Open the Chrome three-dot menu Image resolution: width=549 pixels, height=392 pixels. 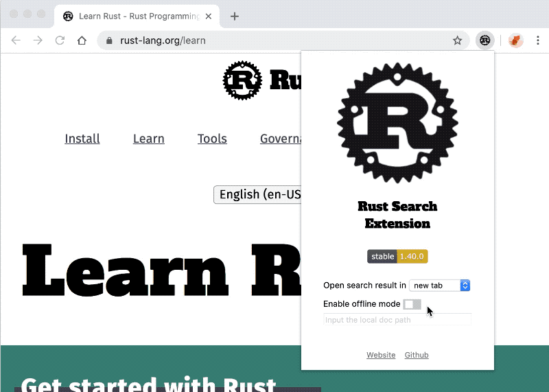(x=538, y=41)
